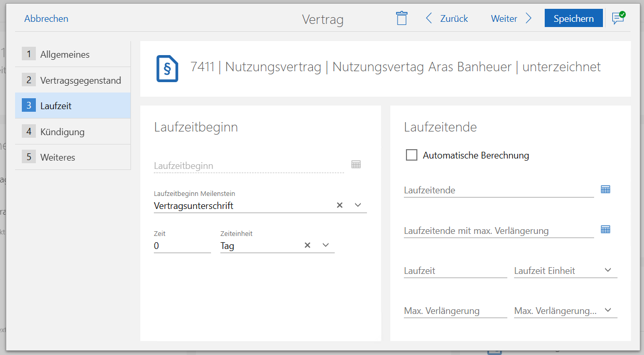The image size is (644, 355).
Task: Clear the Tag time unit value
Action: [308, 245]
